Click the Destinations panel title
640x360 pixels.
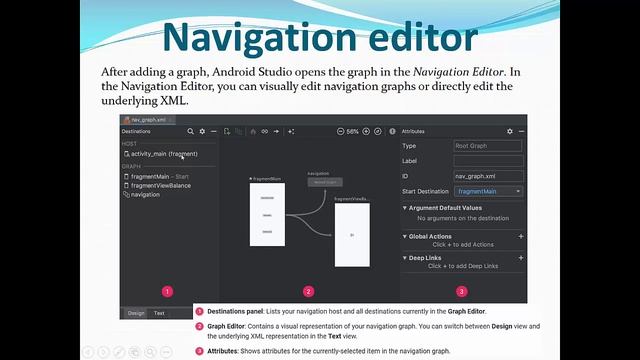point(136,131)
